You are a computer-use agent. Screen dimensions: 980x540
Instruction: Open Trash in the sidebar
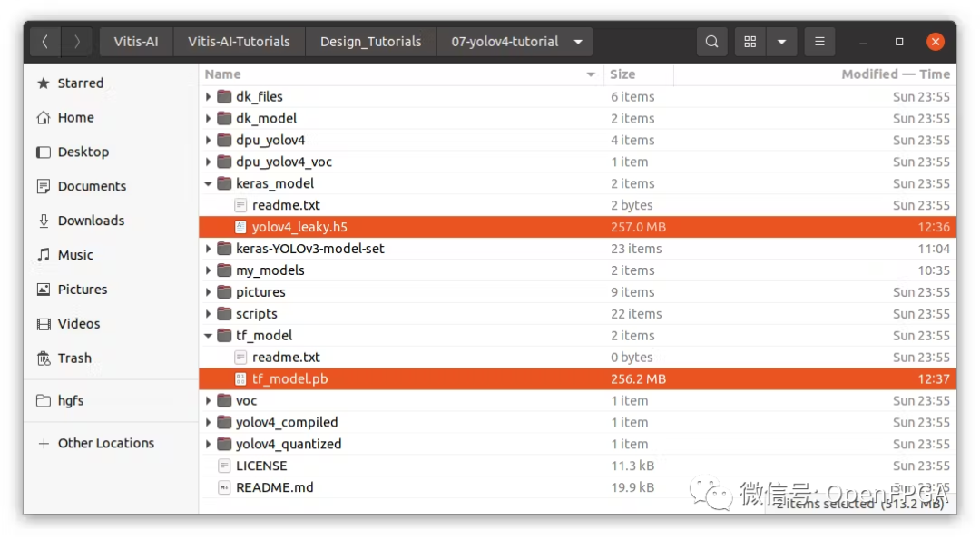pyautogui.click(x=74, y=358)
